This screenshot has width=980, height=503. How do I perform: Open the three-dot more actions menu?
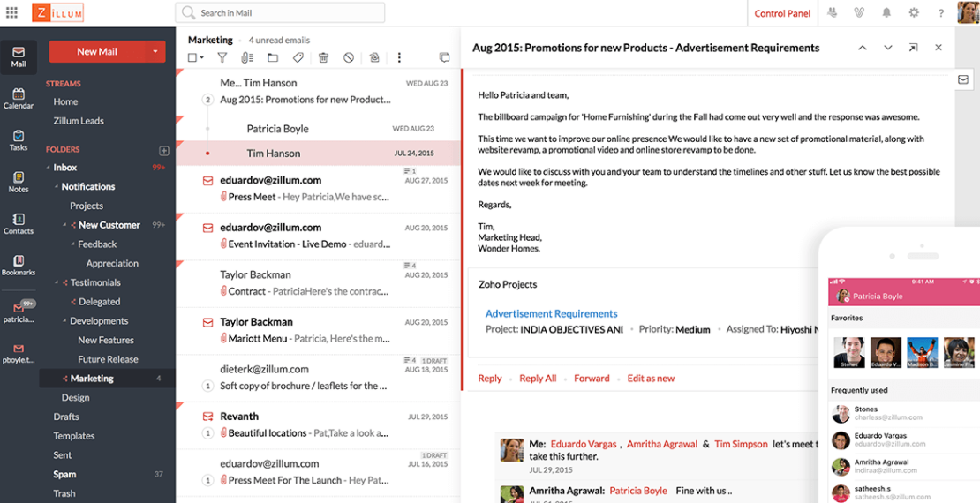click(x=399, y=57)
